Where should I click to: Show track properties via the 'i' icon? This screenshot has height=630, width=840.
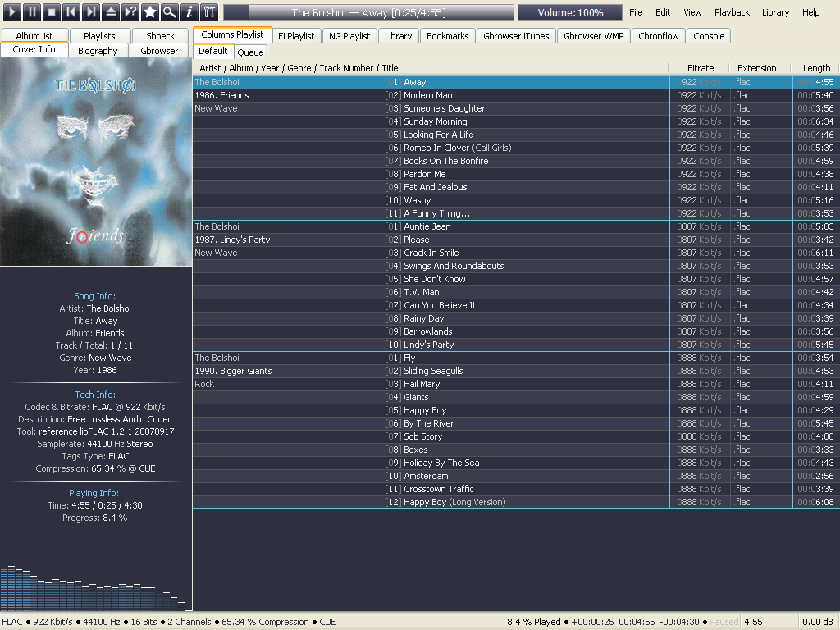(189, 11)
